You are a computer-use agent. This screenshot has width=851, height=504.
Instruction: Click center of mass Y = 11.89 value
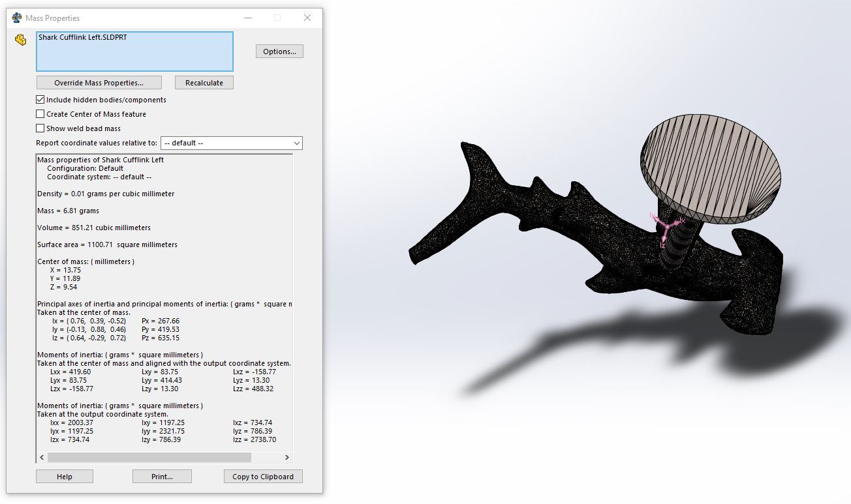click(65, 278)
